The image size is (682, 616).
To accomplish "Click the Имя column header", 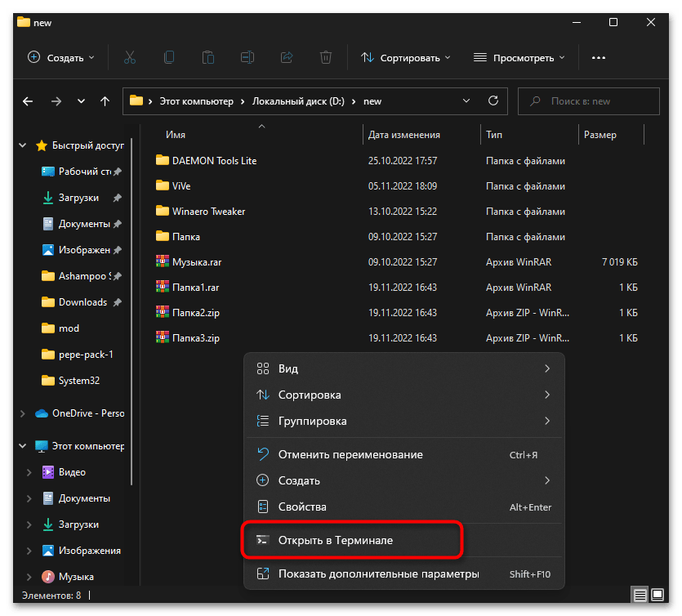I will pos(176,135).
